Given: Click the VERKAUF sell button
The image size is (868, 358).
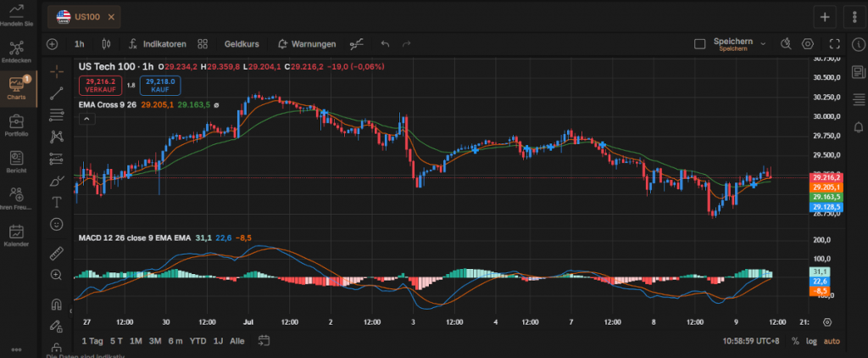Looking at the screenshot, I should (x=100, y=86).
